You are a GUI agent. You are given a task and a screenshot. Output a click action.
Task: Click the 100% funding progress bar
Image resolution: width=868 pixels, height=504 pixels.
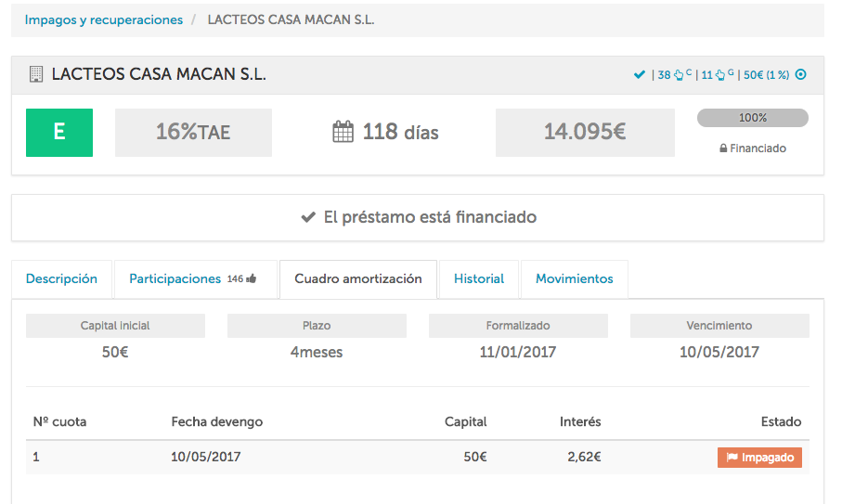pyautogui.click(x=752, y=118)
